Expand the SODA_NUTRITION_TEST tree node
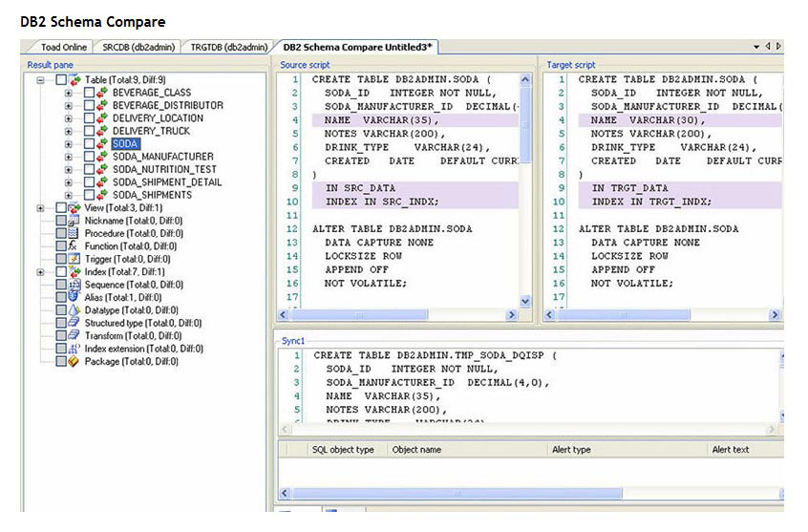 click(68, 170)
